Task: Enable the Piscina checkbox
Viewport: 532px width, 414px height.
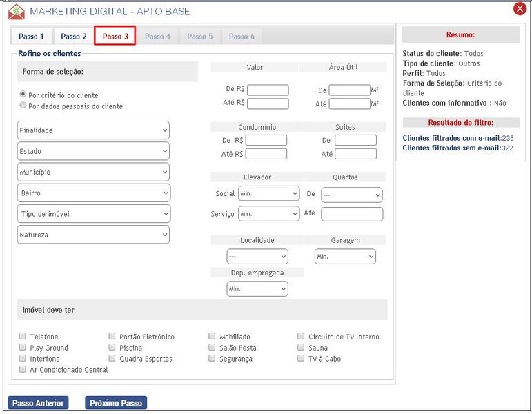Action: point(112,348)
